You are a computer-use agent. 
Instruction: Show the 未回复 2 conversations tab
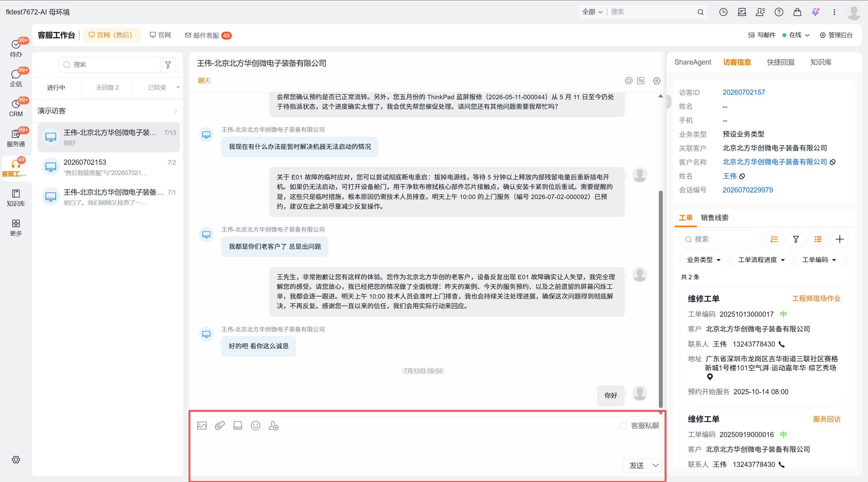click(x=107, y=87)
